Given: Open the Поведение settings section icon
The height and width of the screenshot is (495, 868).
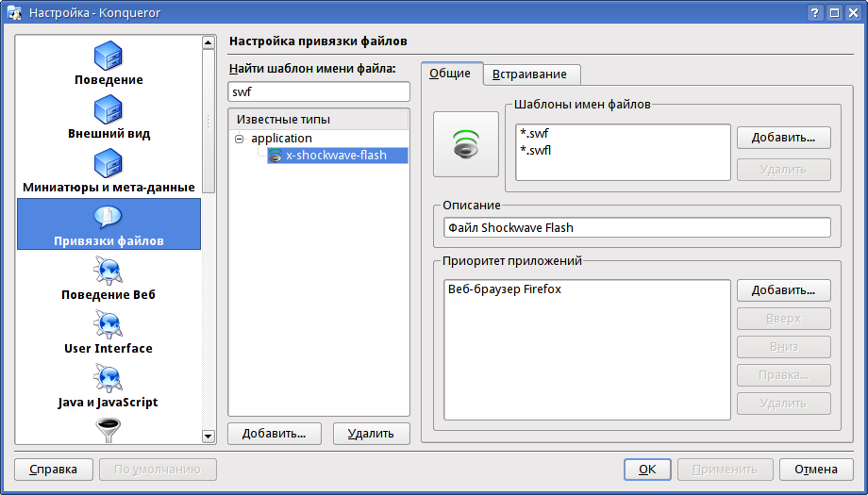Looking at the screenshot, I should [x=108, y=56].
